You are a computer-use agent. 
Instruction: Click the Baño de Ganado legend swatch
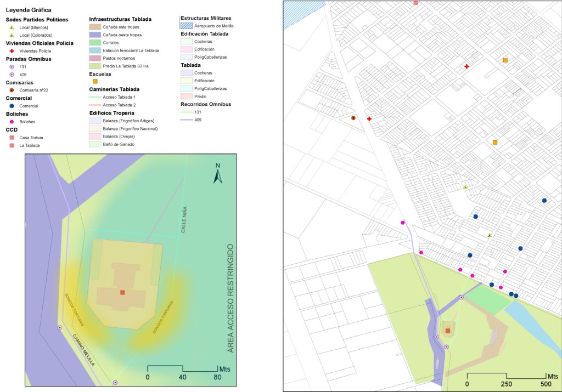[x=95, y=144]
